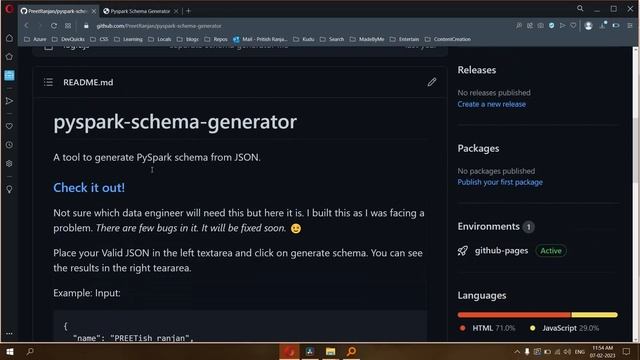The height and width of the screenshot is (360, 640).
Task: Open the MadeByMe bookmarks folder
Action: (367, 39)
